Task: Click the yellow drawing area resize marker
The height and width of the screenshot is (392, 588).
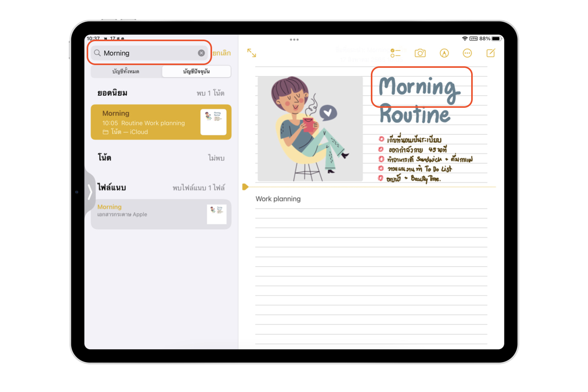Action: click(245, 187)
